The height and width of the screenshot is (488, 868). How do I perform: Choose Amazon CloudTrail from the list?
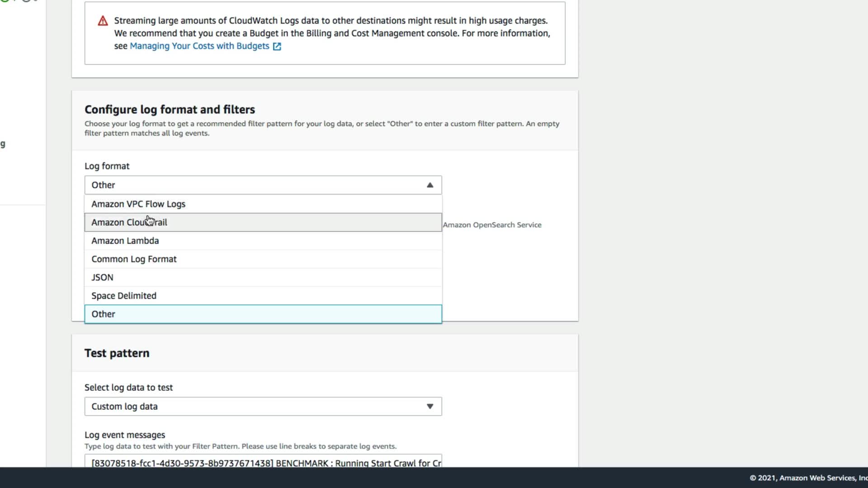[x=129, y=223]
